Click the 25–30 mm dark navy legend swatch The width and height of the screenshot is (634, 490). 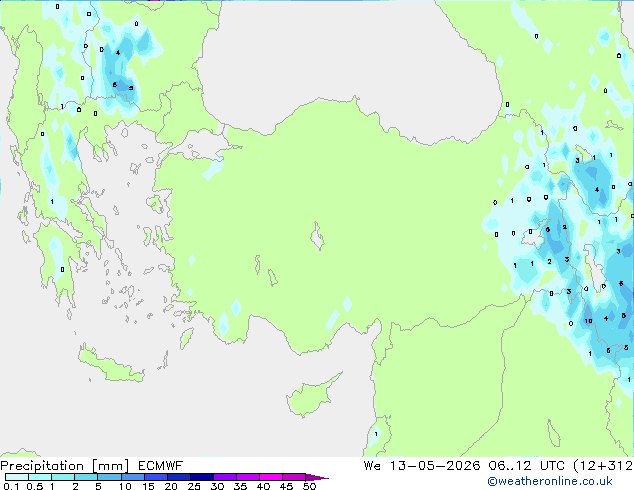(201, 477)
